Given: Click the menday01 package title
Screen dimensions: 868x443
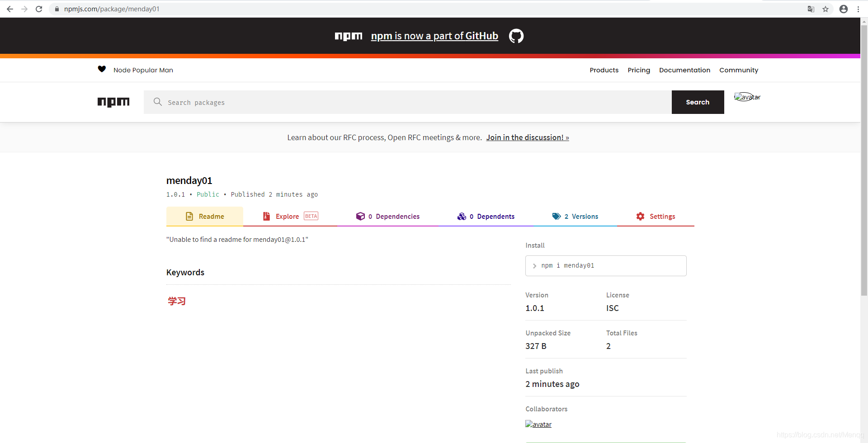Looking at the screenshot, I should [x=189, y=180].
